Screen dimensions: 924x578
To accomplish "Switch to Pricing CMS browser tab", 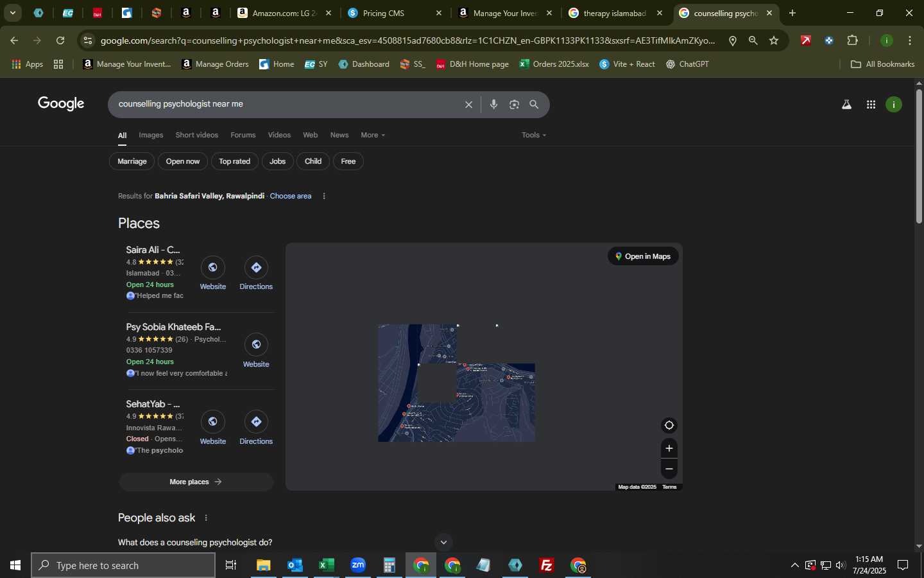I will click(395, 13).
